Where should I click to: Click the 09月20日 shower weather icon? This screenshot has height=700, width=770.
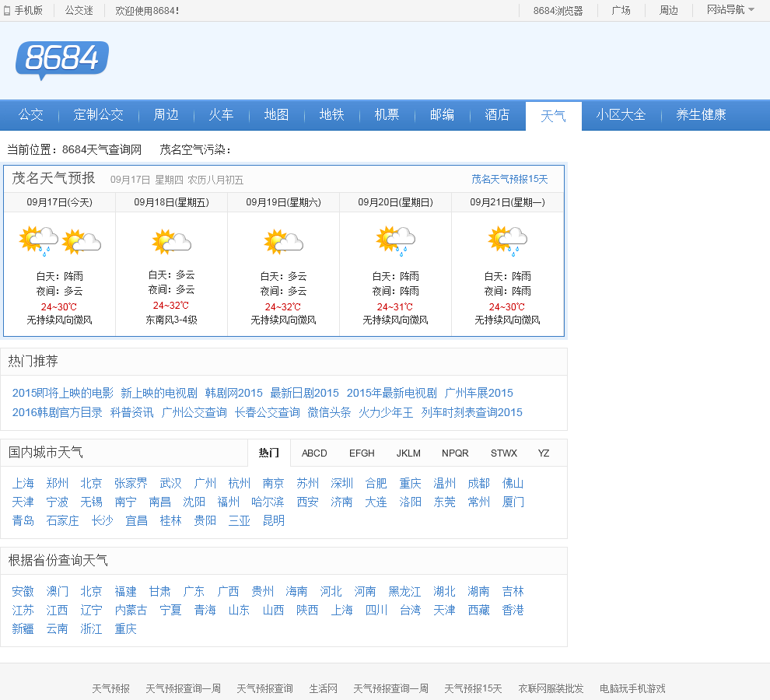(396, 241)
